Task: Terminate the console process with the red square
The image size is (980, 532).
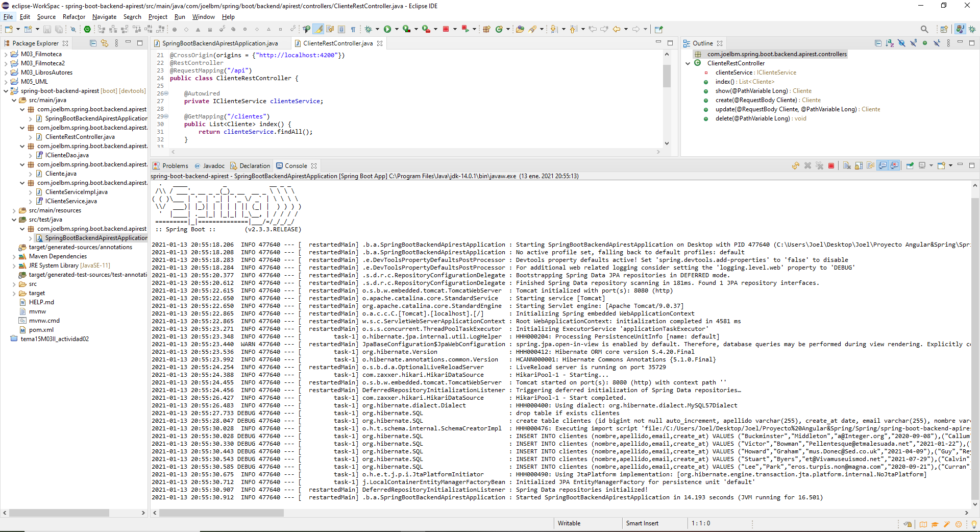Action: pos(831,165)
